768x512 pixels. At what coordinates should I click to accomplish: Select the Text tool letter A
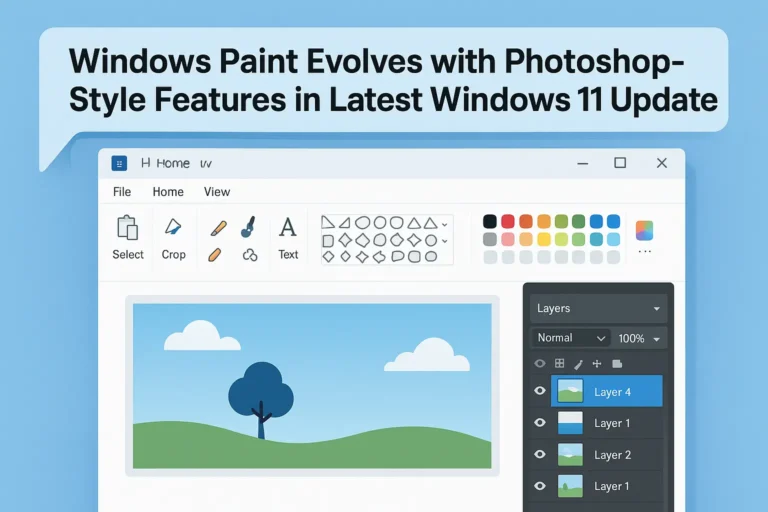tap(288, 227)
